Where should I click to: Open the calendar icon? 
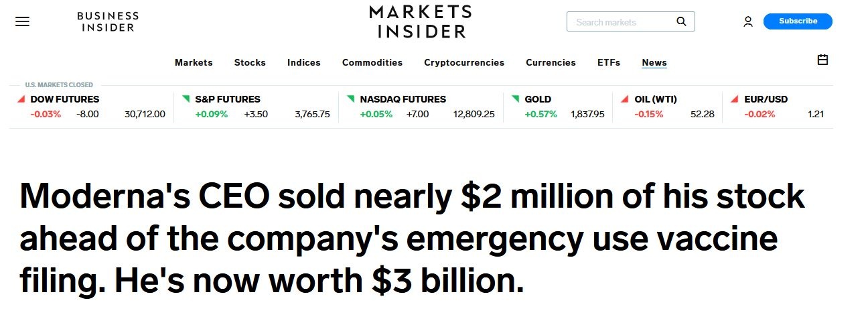point(823,60)
